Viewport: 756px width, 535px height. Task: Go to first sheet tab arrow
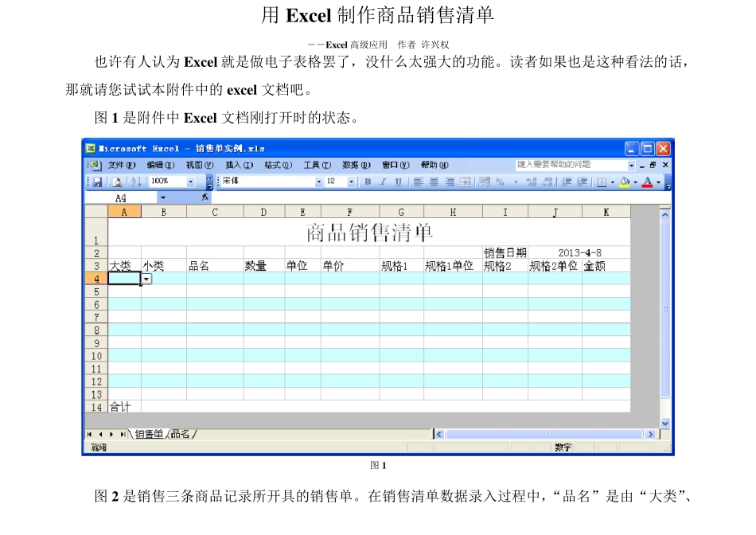[x=90, y=434]
